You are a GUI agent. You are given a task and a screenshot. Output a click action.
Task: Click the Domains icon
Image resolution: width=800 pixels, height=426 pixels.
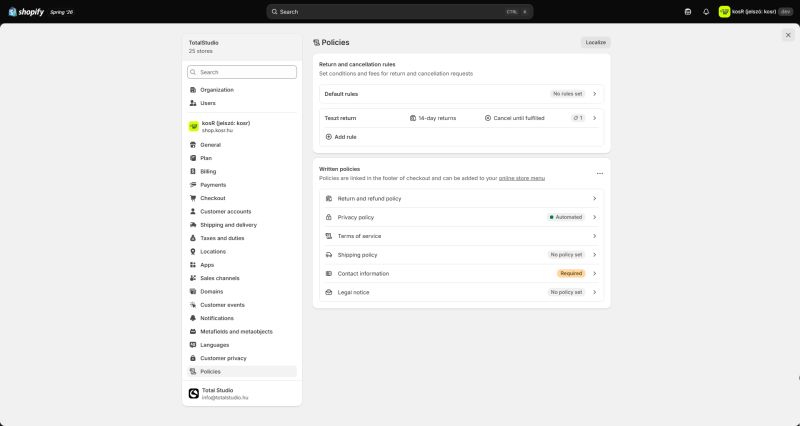coord(193,291)
